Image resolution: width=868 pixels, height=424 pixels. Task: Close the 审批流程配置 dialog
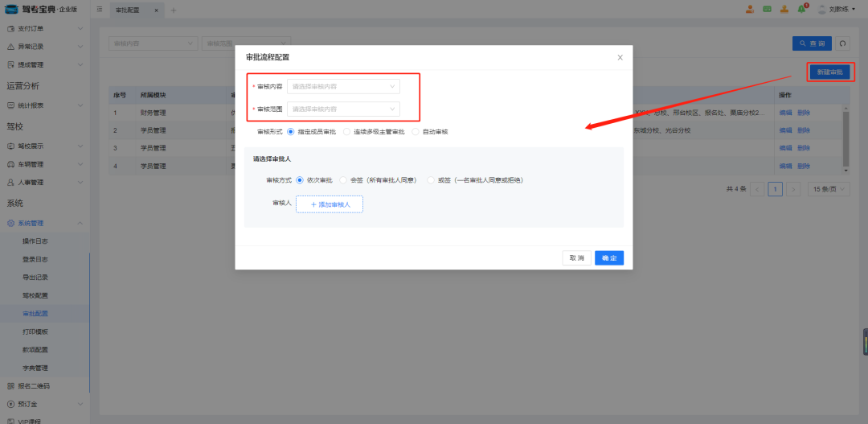pos(620,57)
